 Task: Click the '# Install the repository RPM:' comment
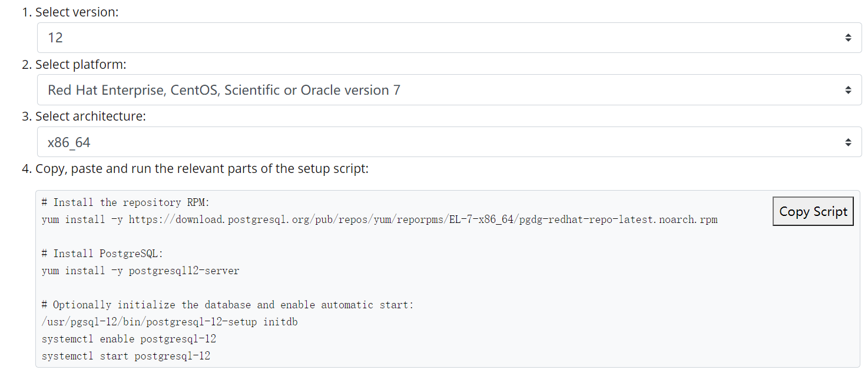[x=125, y=202]
